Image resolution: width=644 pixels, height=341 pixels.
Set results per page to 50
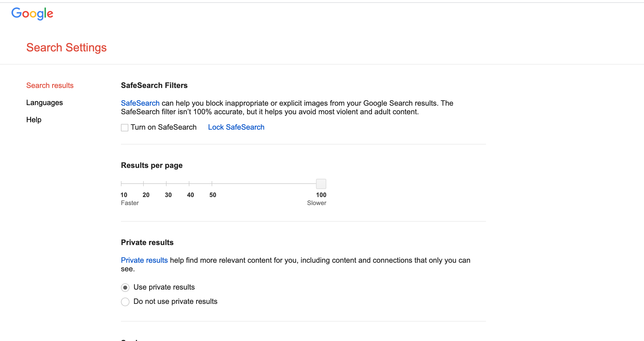[212, 184]
